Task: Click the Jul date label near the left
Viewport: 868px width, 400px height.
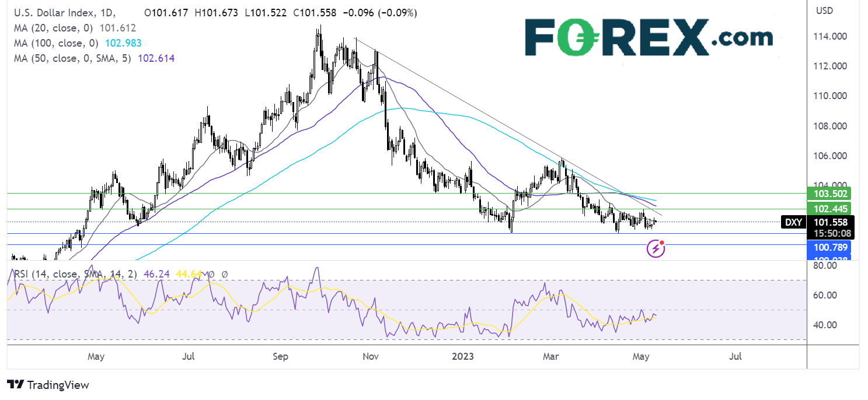Action: click(189, 356)
